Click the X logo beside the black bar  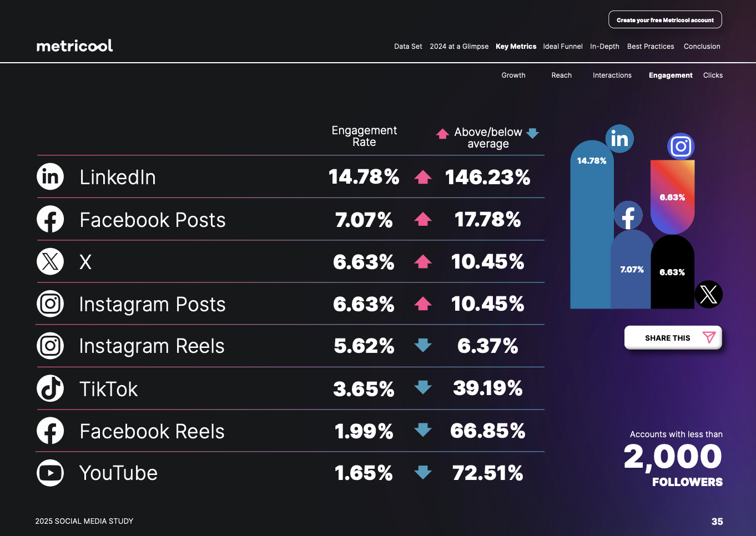coord(708,294)
